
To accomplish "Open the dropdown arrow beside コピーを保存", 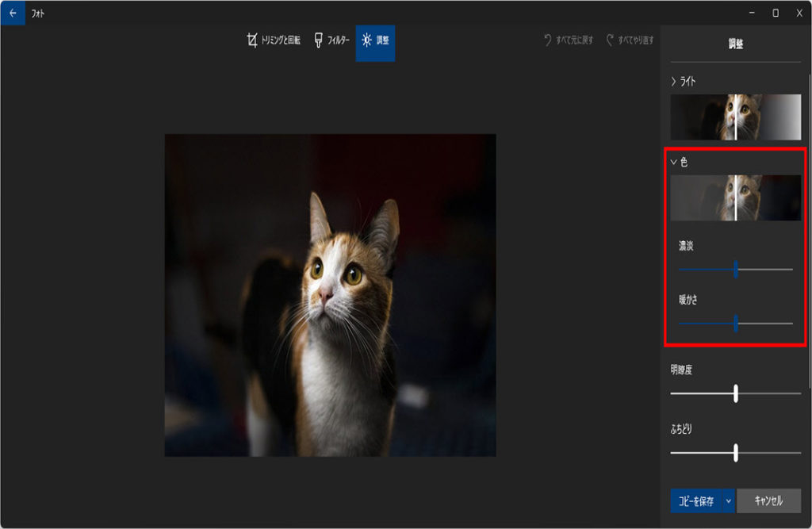I will tap(728, 501).
